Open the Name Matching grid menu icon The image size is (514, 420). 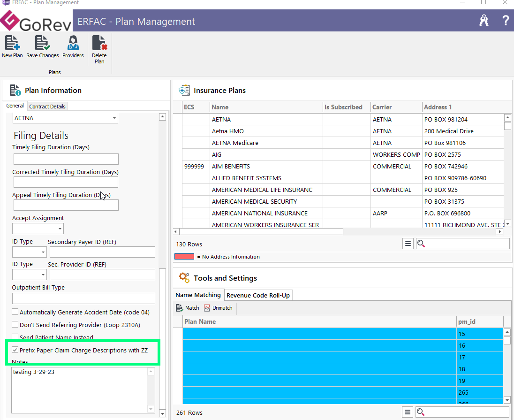pyautogui.click(x=408, y=412)
